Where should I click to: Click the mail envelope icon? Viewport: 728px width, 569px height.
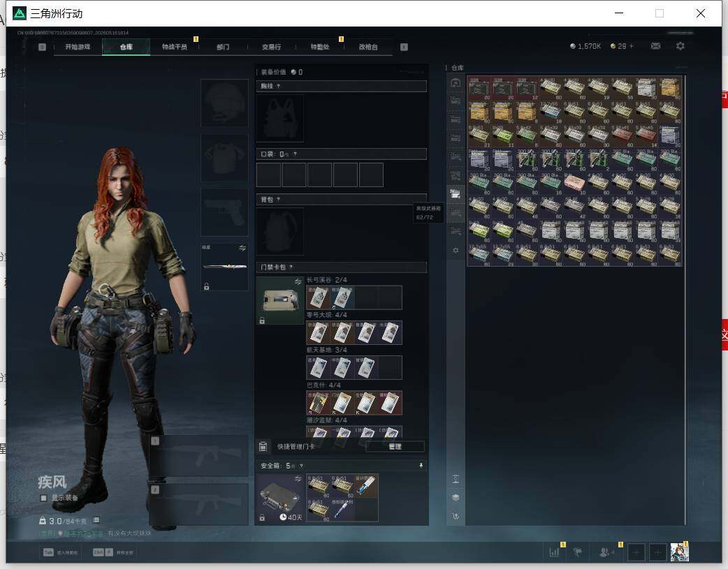point(655,46)
